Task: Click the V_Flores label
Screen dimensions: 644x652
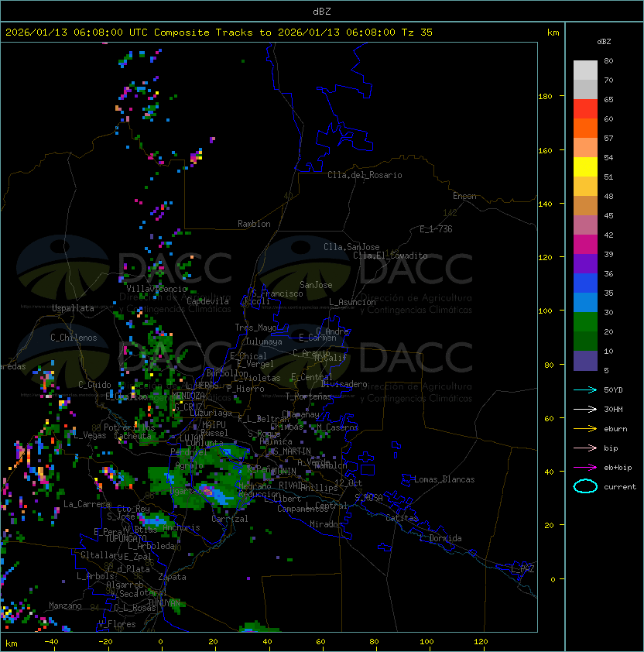Action: 117,624
